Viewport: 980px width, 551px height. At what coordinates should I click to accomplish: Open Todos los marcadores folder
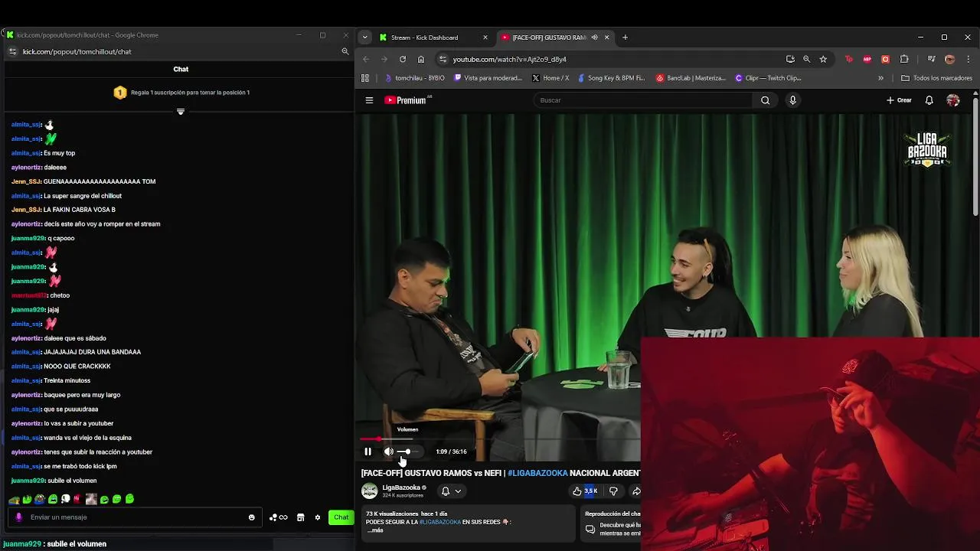click(x=936, y=78)
